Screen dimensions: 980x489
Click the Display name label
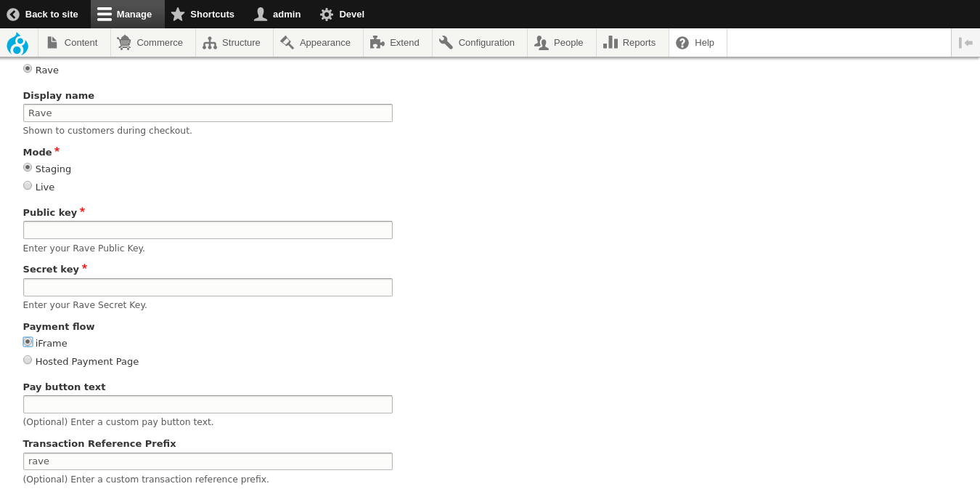[59, 95]
